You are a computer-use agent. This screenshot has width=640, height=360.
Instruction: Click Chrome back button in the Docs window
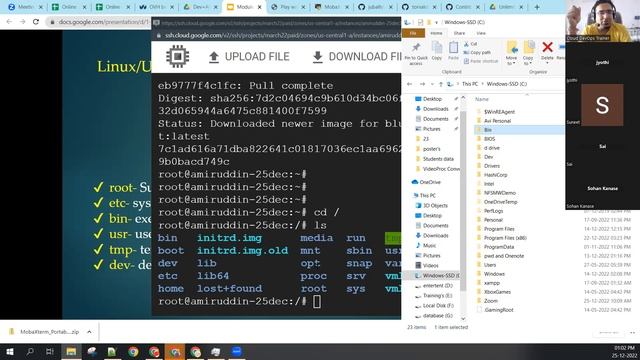[9, 22]
